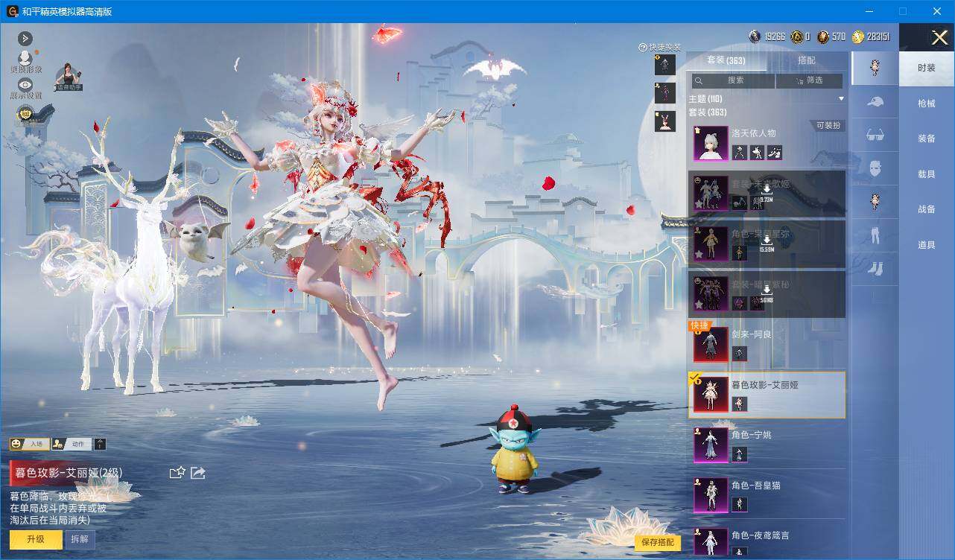Select the glasses category icon

coord(875,136)
